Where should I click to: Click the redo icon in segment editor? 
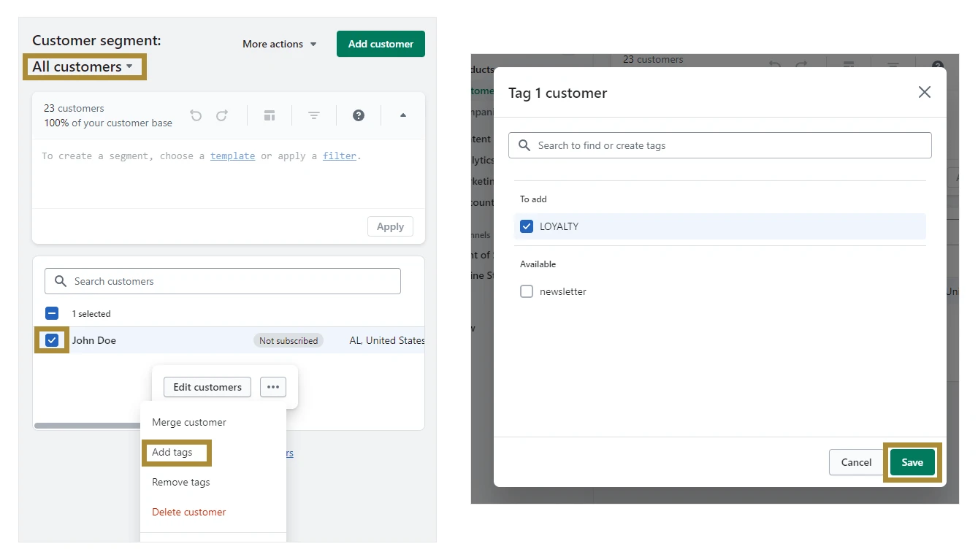pyautogui.click(x=222, y=115)
